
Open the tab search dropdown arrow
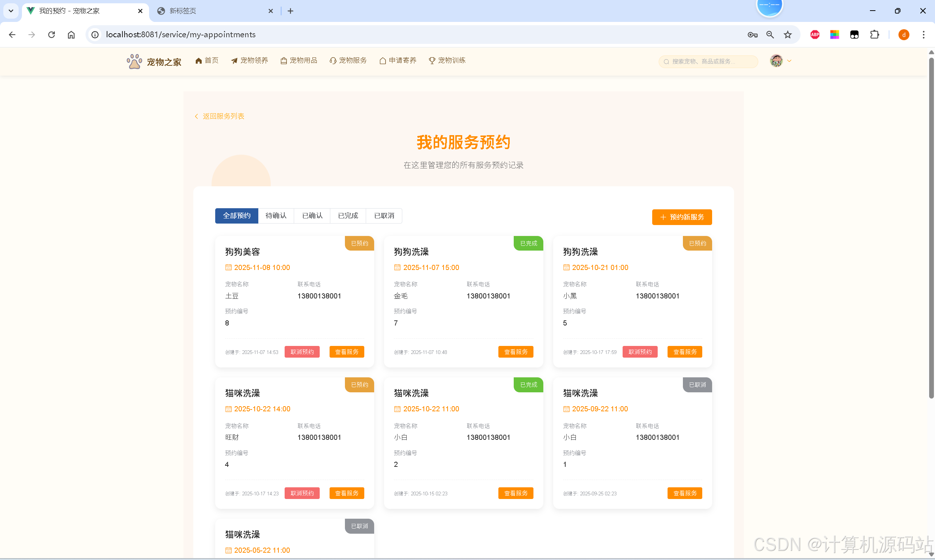tap(11, 11)
